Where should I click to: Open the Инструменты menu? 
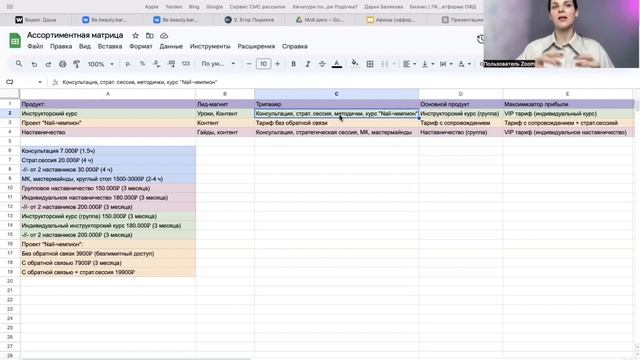tap(210, 46)
